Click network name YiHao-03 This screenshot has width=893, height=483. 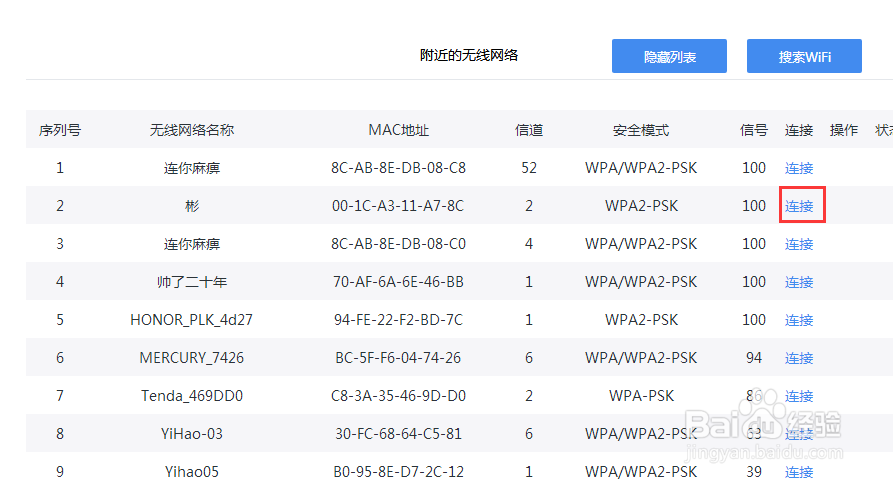(192, 433)
